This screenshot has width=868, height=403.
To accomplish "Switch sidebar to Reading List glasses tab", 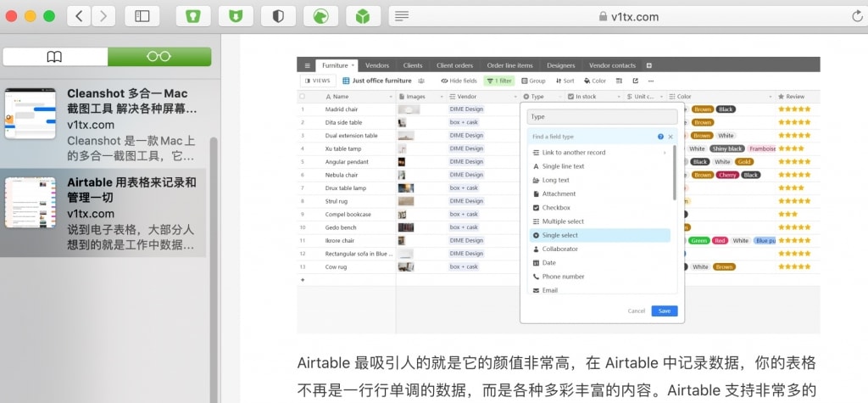I will [159, 57].
